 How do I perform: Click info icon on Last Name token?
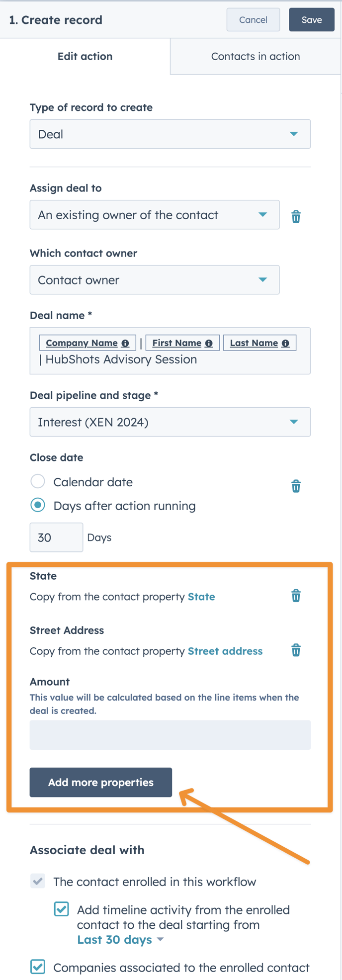tap(285, 343)
